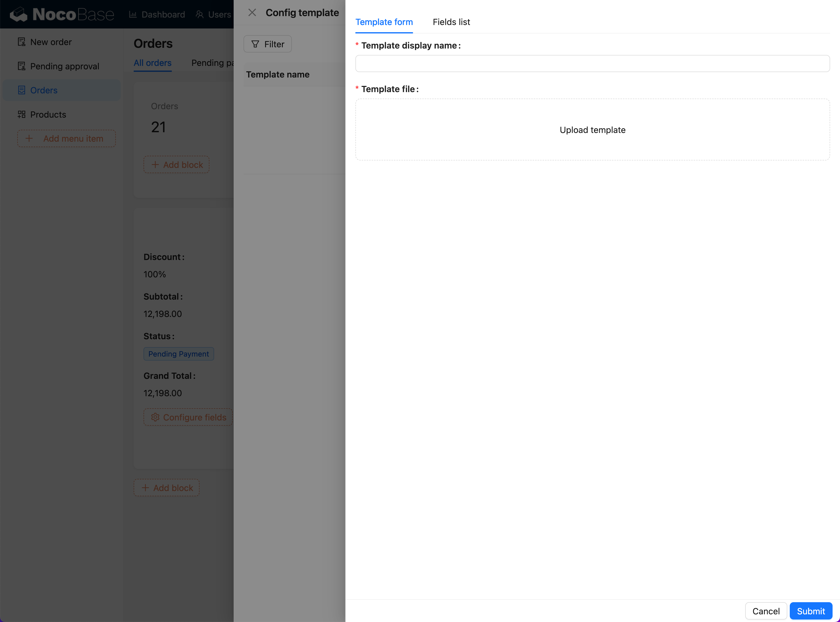Select the All orders tab
The image size is (840, 622).
tap(152, 63)
